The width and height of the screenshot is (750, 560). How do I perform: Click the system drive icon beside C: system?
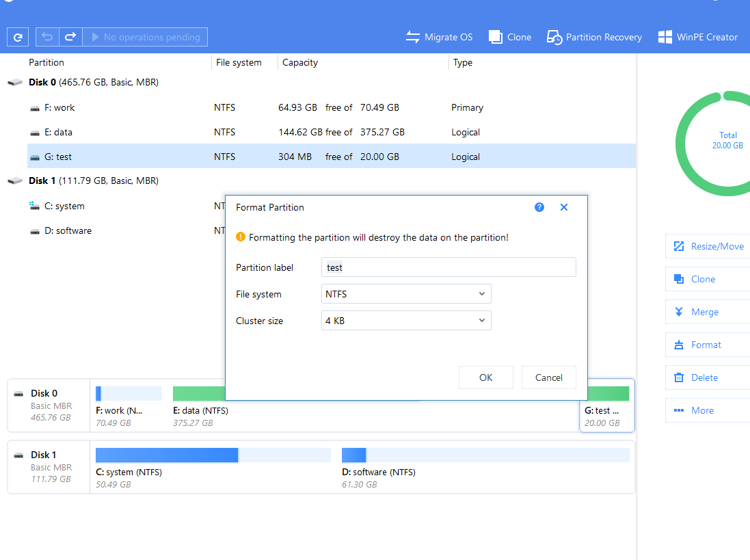pyautogui.click(x=34, y=206)
